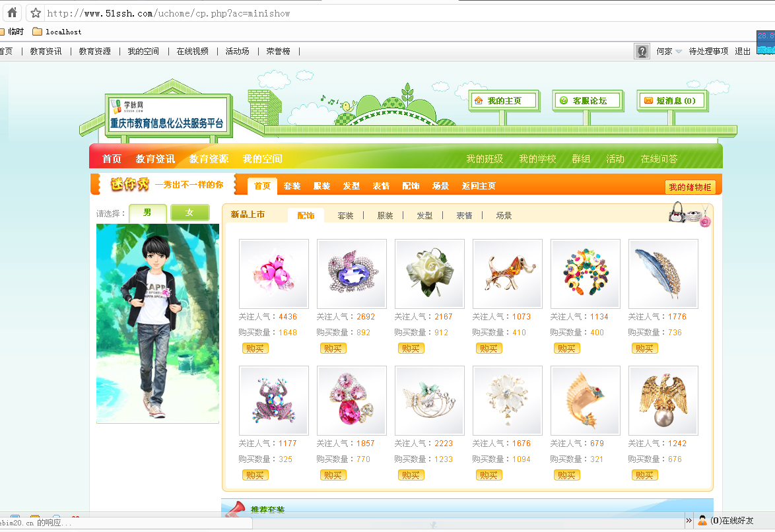Buy the item with popularity 4436
The width and height of the screenshot is (775, 532).
(255, 349)
